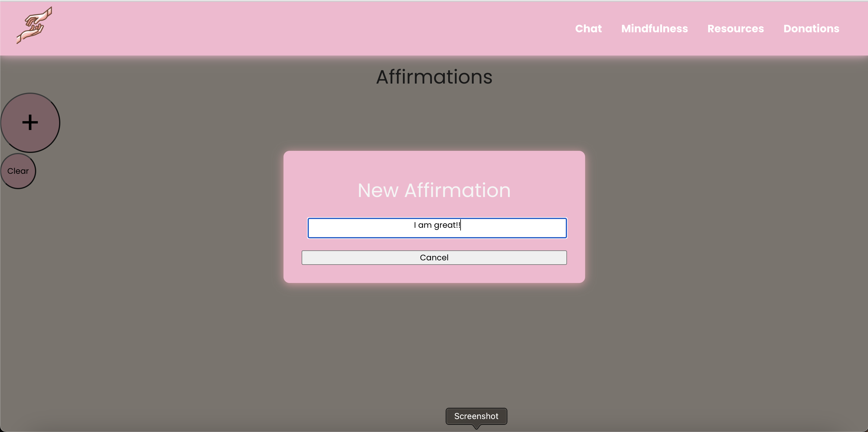Go to the Mindfulness section

[x=654, y=29]
